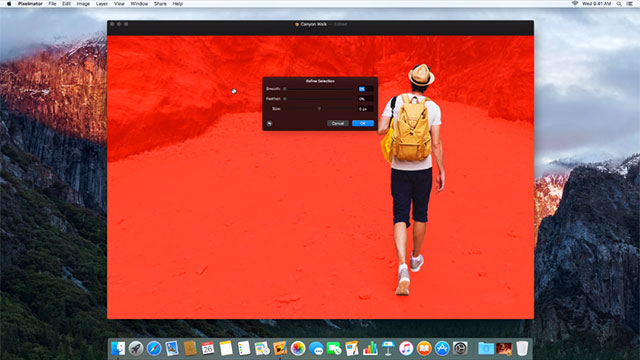Screen dimensions: 640x360
Task: Open the Trash in the Dock
Action: pyautogui.click(x=522, y=349)
